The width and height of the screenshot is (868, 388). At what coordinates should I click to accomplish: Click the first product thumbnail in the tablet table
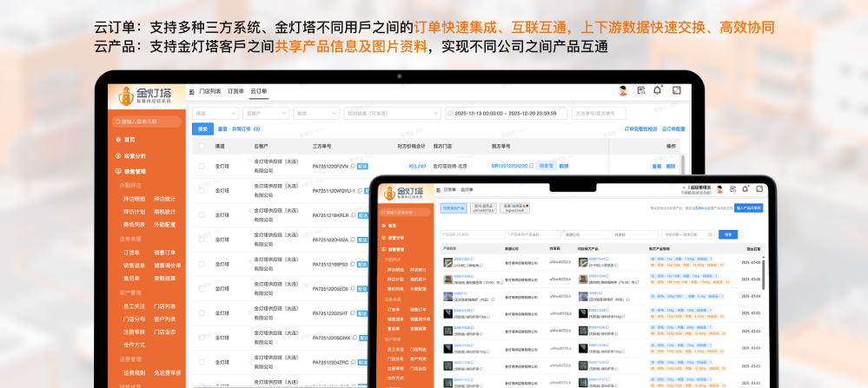pyautogui.click(x=447, y=262)
